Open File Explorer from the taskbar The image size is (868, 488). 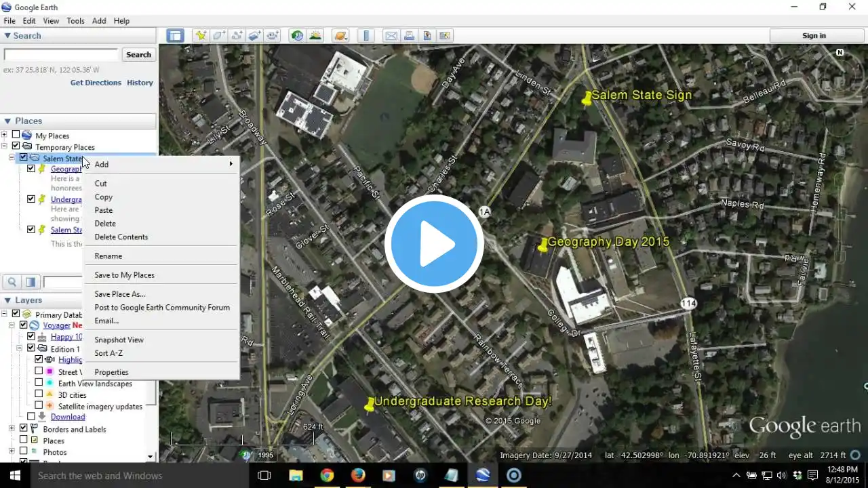[296, 475]
